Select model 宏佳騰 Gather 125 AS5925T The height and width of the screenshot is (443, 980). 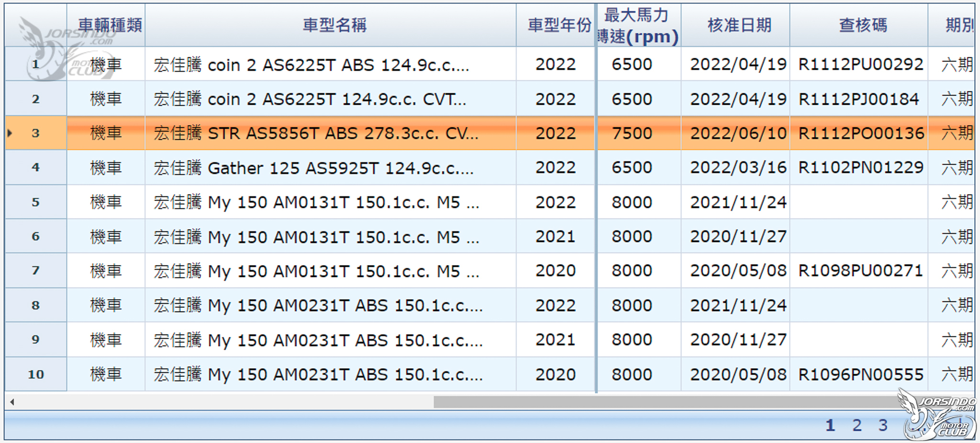point(313,168)
